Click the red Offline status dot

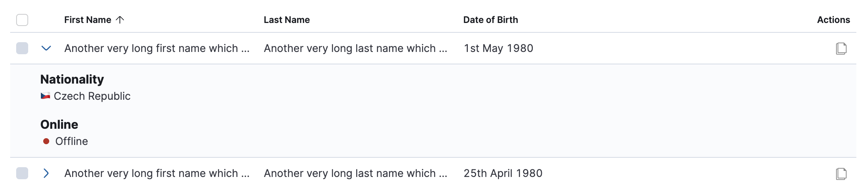pyautogui.click(x=46, y=141)
